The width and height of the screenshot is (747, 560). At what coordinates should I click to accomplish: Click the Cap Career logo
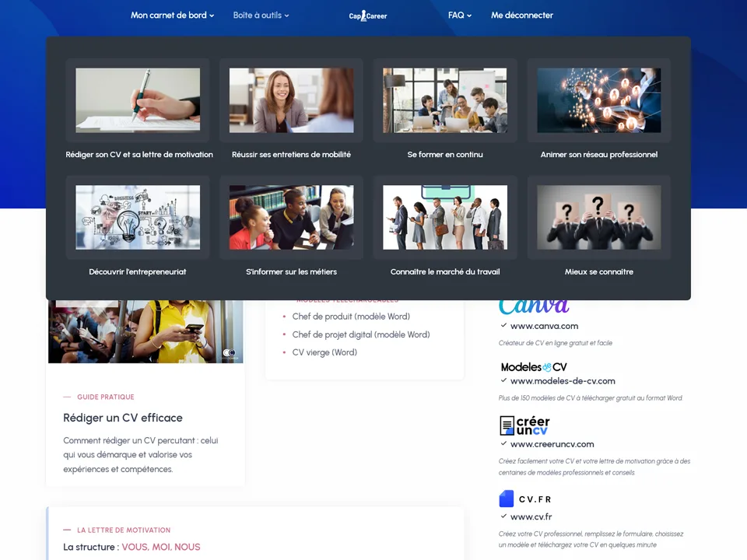click(x=367, y=16)
